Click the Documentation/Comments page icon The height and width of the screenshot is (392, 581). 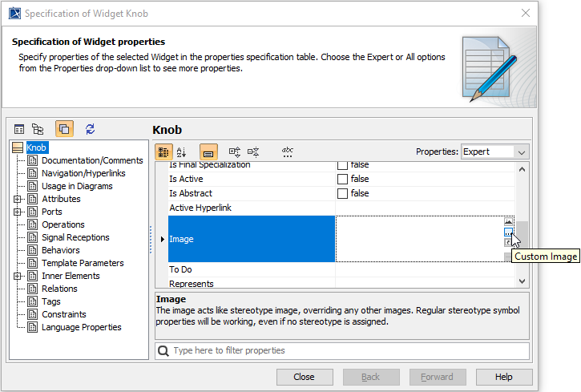pos(33,160)
